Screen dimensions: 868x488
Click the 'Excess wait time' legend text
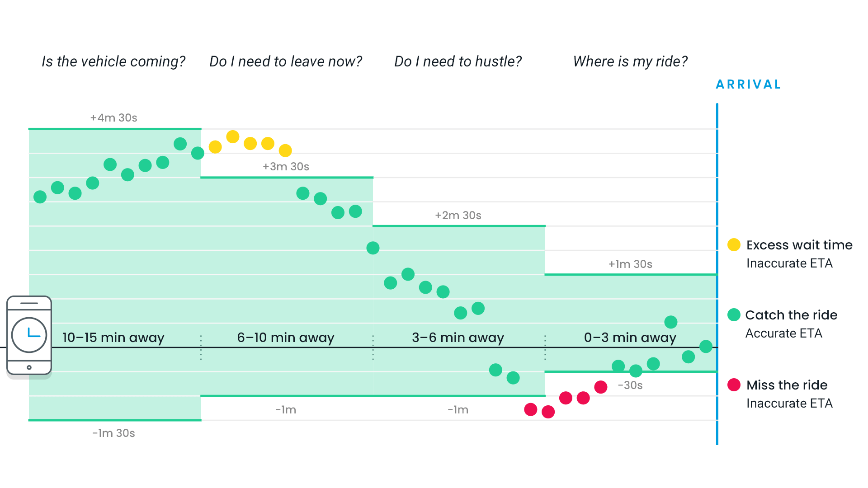799,245
